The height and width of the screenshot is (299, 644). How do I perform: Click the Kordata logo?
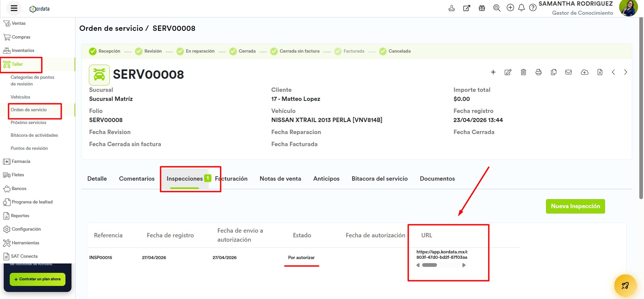[40, 9]
